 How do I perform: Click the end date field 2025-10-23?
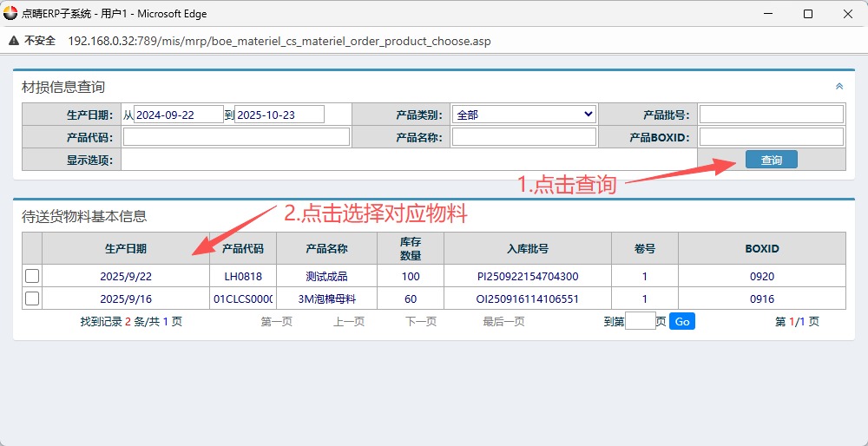tap(279, 115)
